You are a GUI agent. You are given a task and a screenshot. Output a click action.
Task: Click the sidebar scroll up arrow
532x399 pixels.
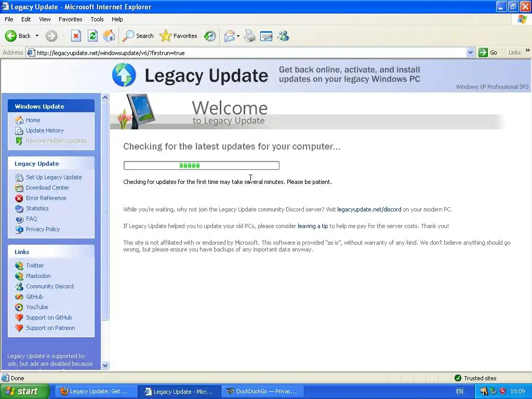click(105, 97)
